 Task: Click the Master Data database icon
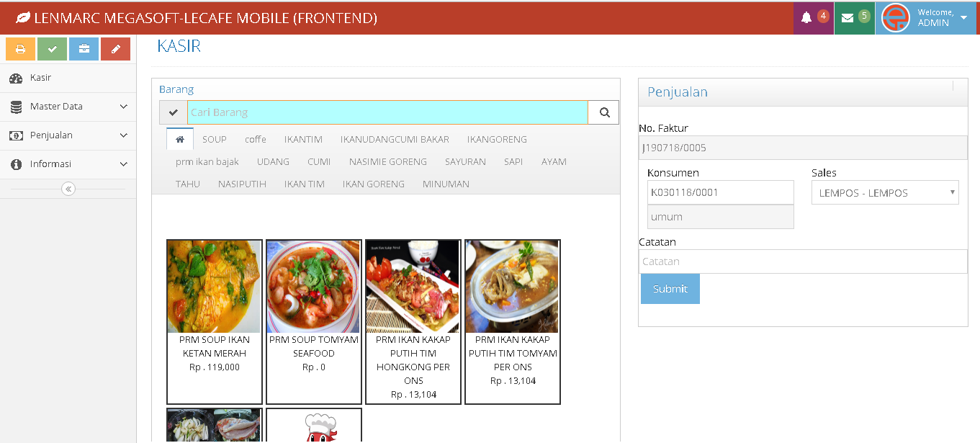(x=16, y=107)
